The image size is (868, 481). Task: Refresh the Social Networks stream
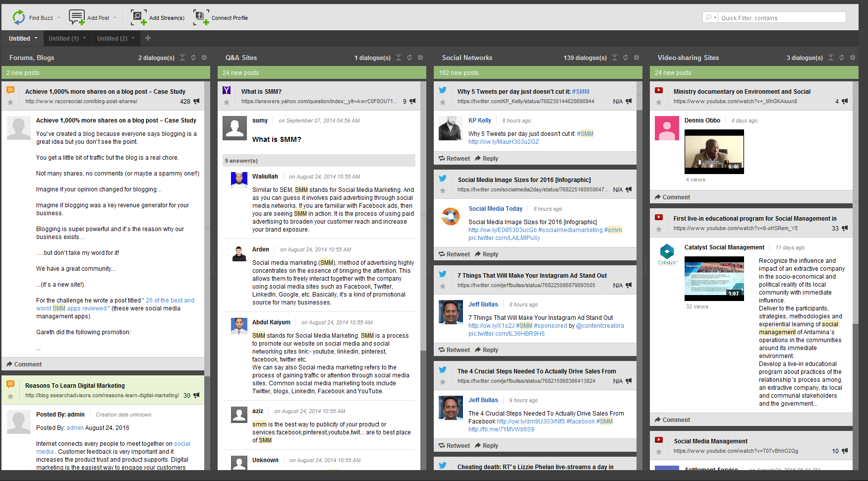pyautogui.click(x=626, y=58)
